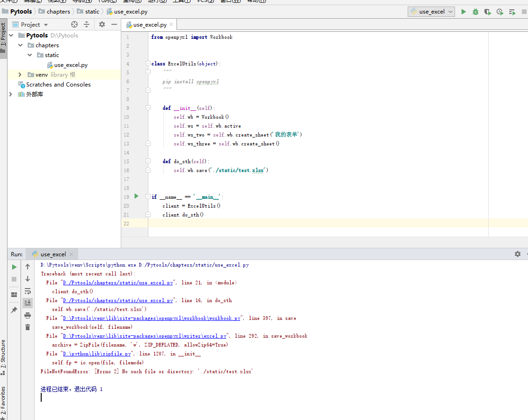Image resolution: width=528 pixels, height=420 pixels.
Task: Start debugging with the green bug icon
Action: tap(476, 12)
